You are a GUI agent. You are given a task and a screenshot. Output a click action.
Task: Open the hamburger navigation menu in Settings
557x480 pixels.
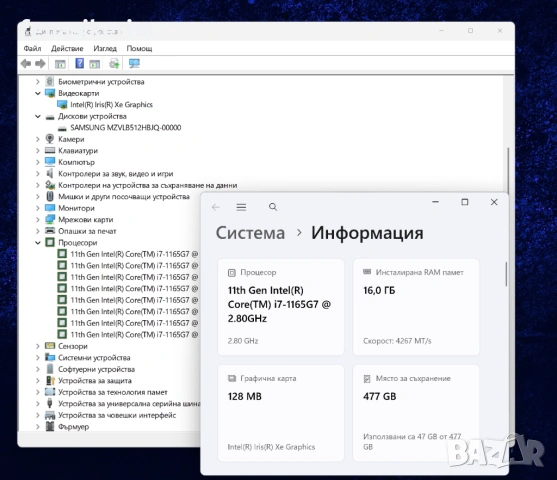coord(241,207)
